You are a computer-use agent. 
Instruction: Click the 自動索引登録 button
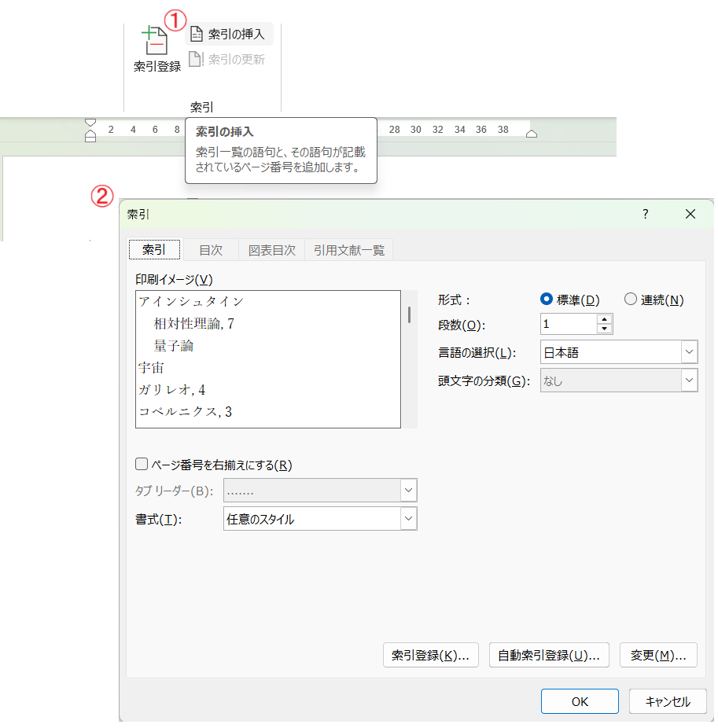[549, 655]
